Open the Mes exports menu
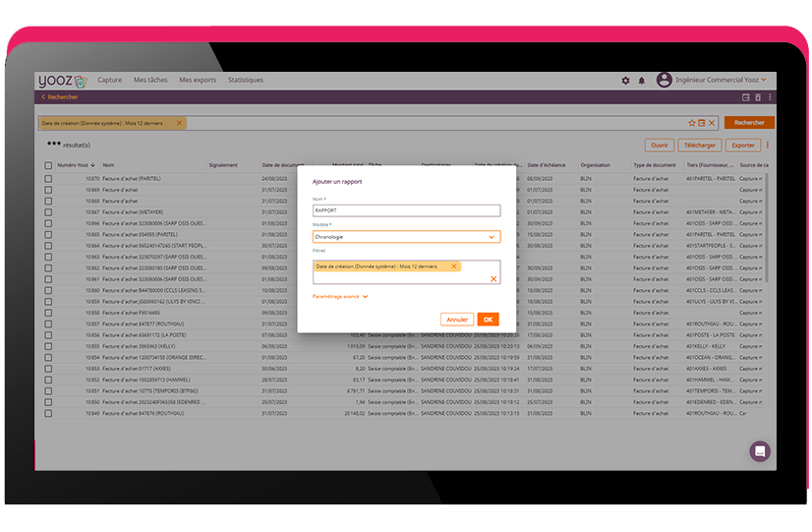The image size is (812, 532). point(198,80)
